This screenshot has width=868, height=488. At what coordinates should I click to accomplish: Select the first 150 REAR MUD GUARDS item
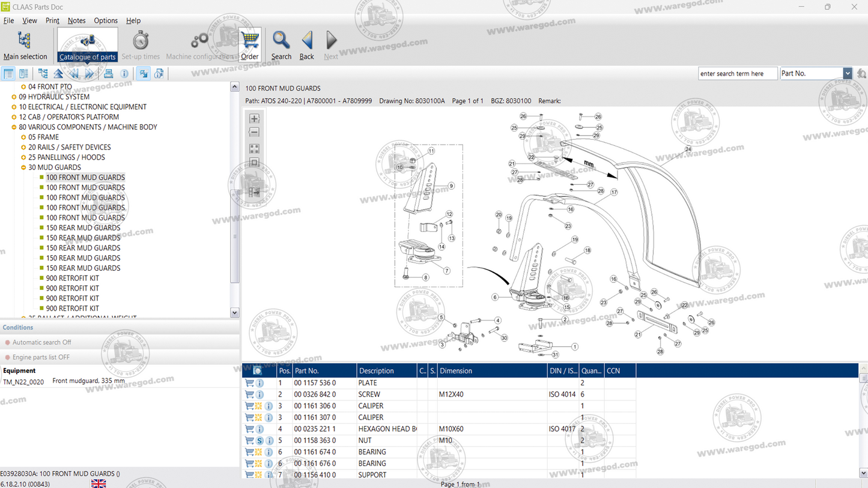pyautogui.click(x=83, y=228)
